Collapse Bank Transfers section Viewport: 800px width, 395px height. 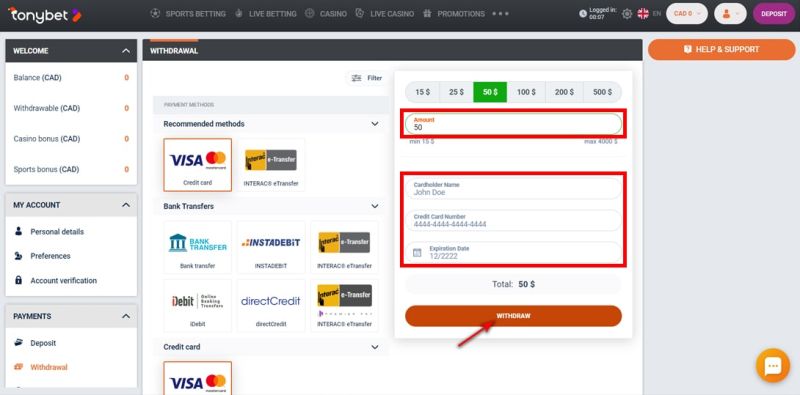click(374, 206)
